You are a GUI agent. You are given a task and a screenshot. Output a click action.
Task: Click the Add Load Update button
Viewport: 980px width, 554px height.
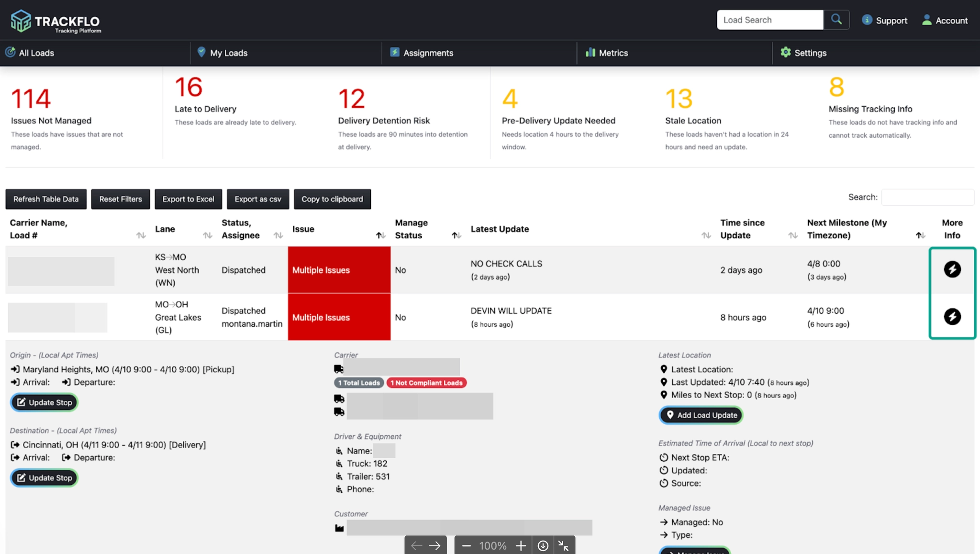701,415
